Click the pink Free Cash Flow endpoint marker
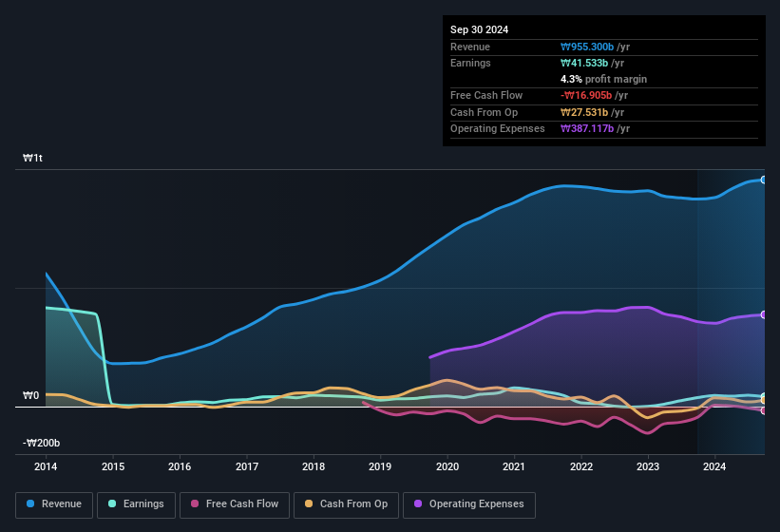The image size is (780, 532). 764,410
